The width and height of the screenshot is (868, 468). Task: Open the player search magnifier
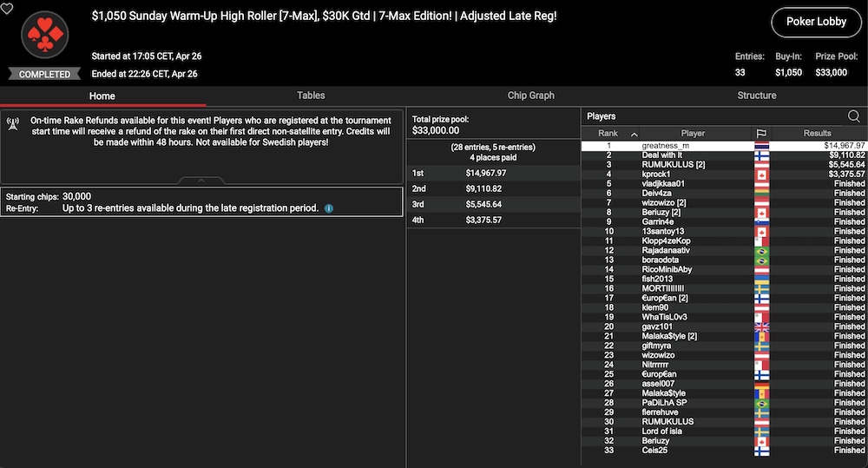(x=854, y=116)
